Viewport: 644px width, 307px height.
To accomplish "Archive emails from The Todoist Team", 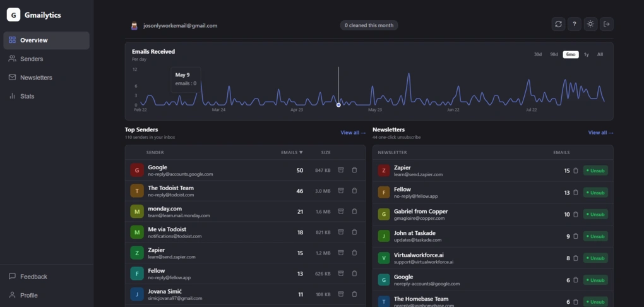I will click(x=340, y=191).
